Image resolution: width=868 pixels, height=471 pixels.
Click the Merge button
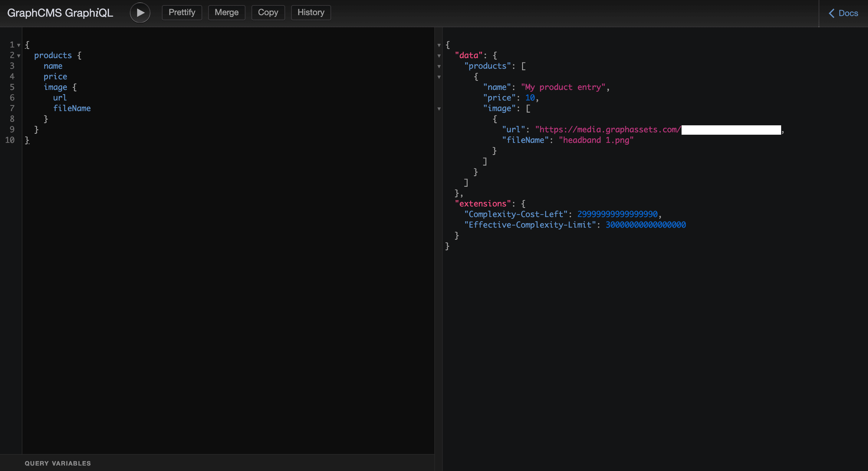coord(226,13)
